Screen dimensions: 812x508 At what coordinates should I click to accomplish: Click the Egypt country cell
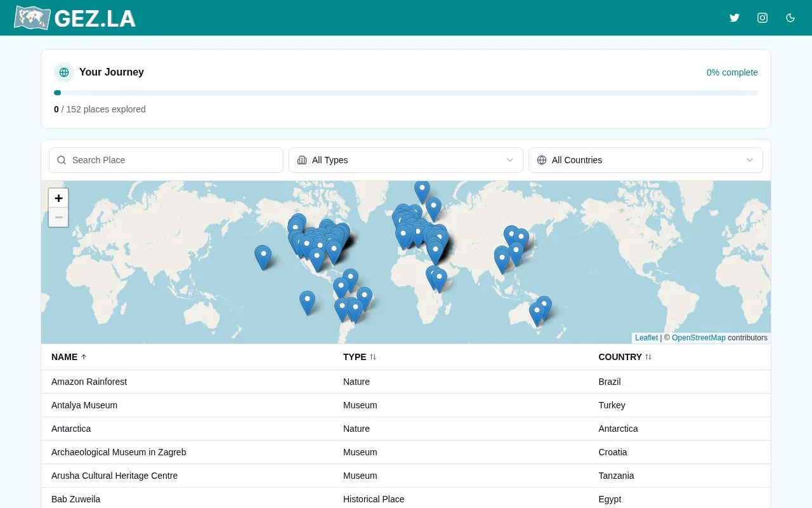tap(610, 499)
